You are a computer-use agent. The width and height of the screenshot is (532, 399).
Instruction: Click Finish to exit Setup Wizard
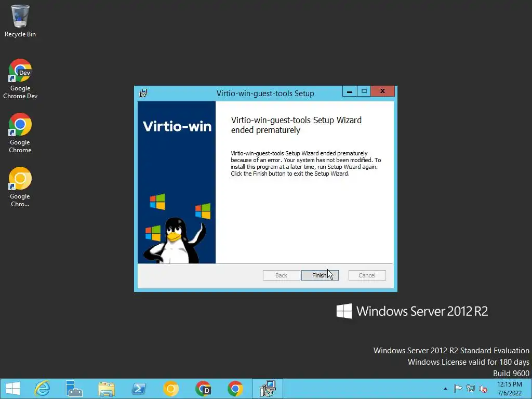pyautogui.click(x=320, y=275)
